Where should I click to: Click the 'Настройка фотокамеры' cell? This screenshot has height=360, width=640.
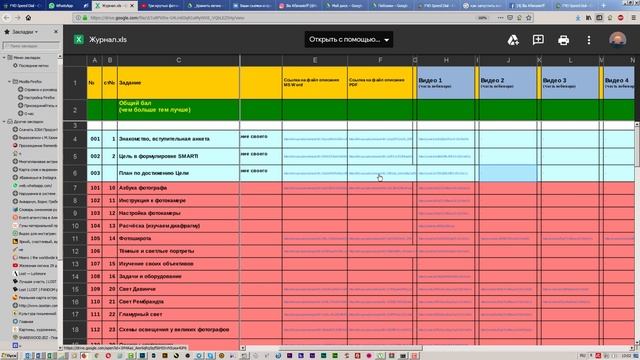[178, 213]
